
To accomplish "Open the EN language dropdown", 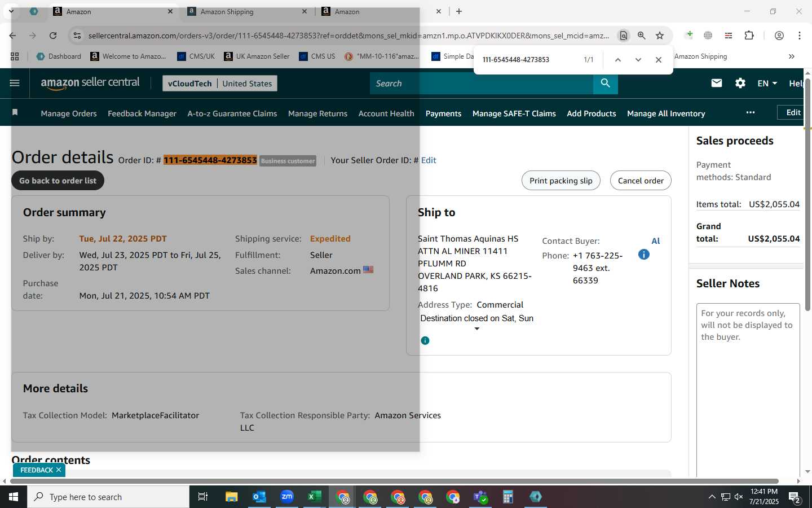I will click(x=767, y=83).
